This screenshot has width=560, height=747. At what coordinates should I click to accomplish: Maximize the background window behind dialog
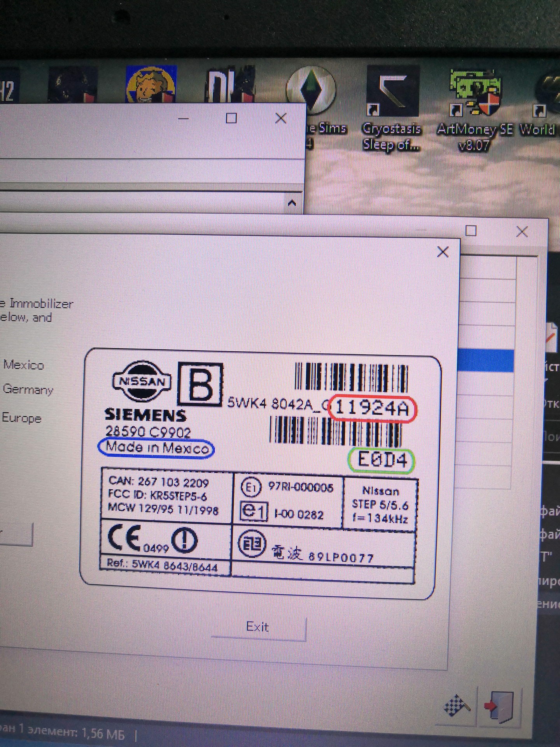471,231
